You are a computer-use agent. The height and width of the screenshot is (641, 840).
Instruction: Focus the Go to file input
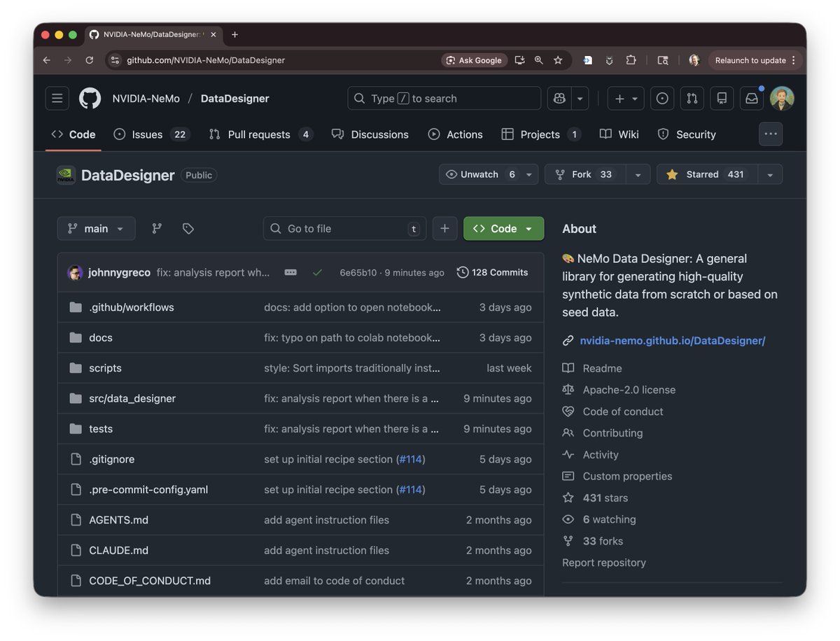344,229
